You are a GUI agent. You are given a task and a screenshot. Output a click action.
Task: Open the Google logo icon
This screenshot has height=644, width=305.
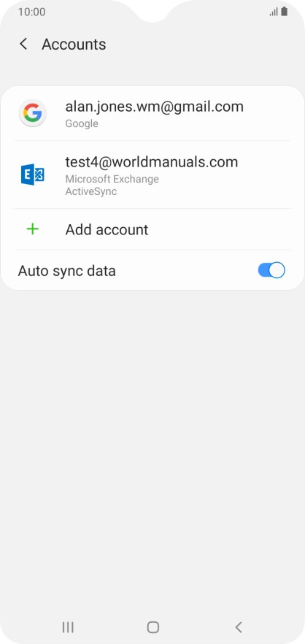click(32, 112)
